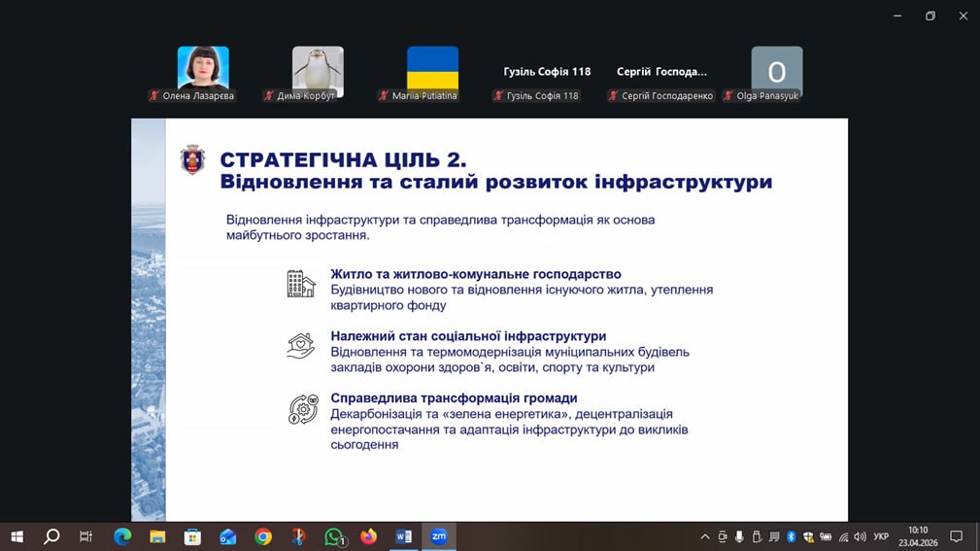
Task: Open Google Chrome from the taskbar
Action: click(263, 536)
